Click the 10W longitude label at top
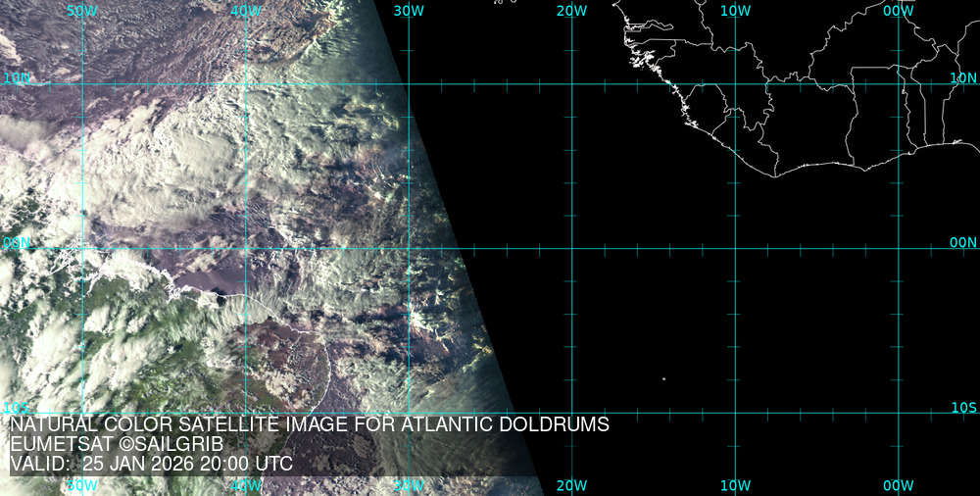The width and height of the screenshot is (980, 496). tap(735, 11)
